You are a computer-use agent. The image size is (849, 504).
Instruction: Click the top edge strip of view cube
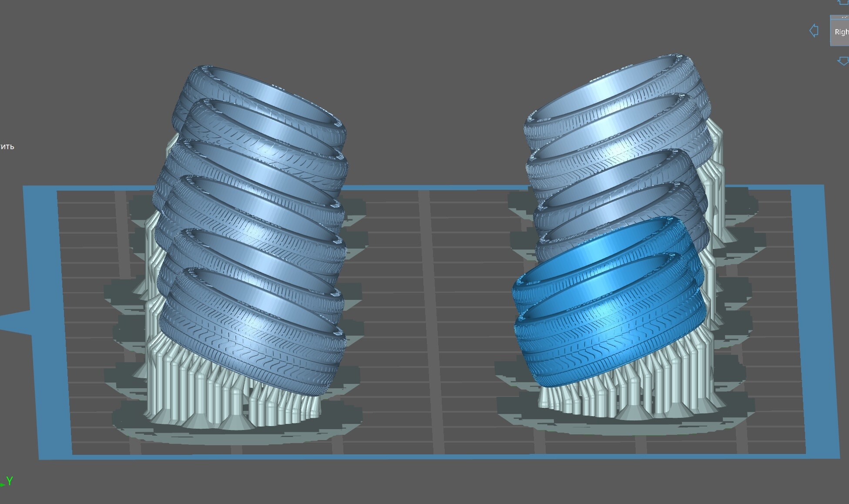(841, 18)
